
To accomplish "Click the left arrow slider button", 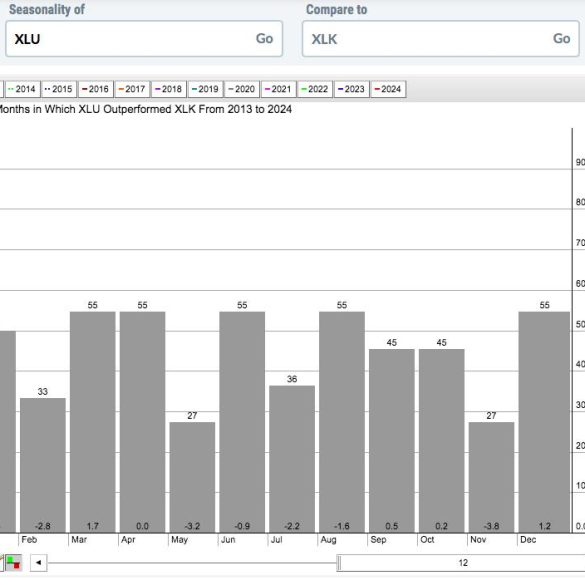I will (x=38, y=563).
